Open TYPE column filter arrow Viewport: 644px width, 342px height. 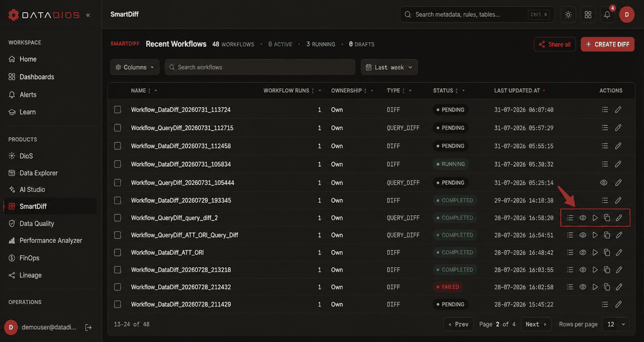point(410,91)
